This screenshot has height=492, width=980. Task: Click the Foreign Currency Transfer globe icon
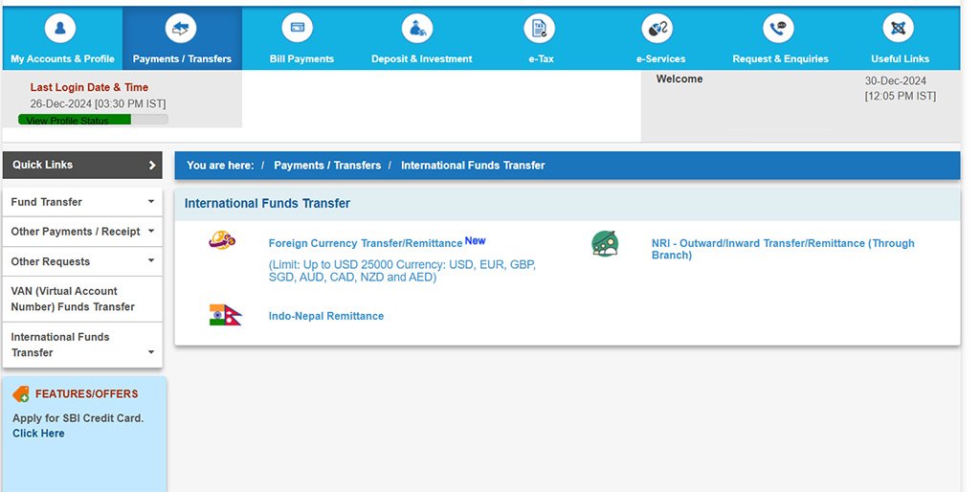(x=222, y=241)
